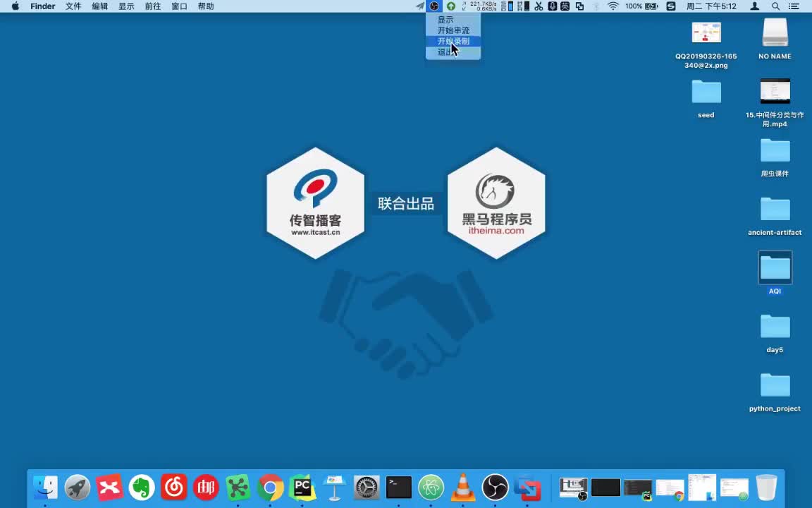The height and width of the screenshot is (508, 812).
Task: Click the OBS icon in the menu bar
Action: pyautogui.click(x=434, y=6)
